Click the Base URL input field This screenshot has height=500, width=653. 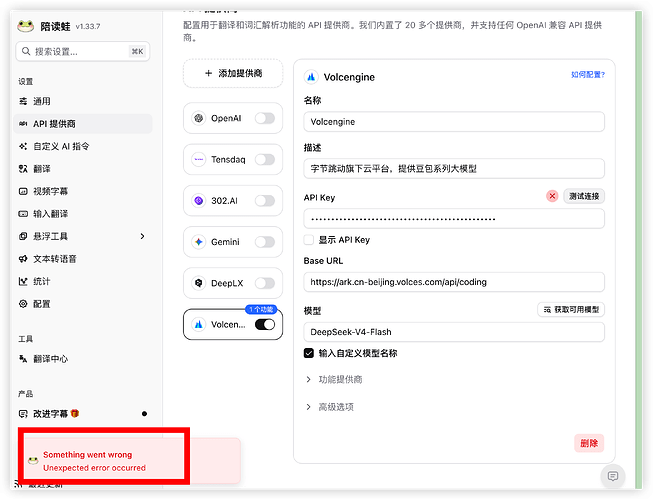[x=454, y=282]
